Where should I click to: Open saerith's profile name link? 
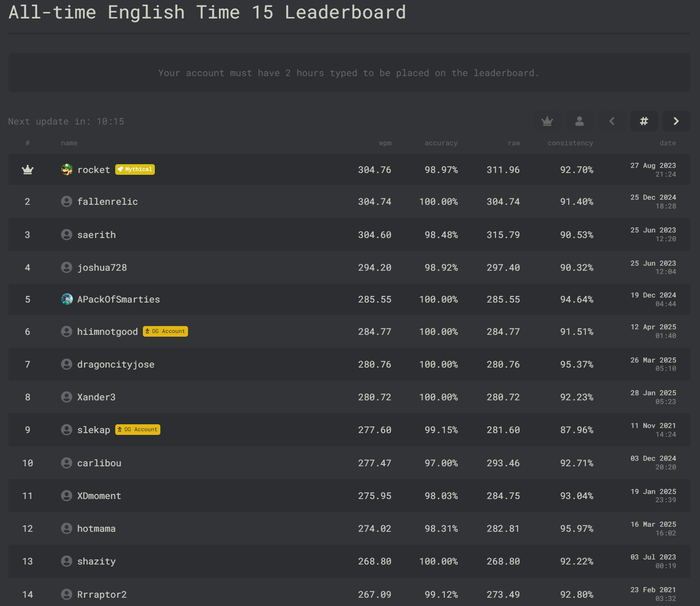pyautogui.click(x=96, y=235)
